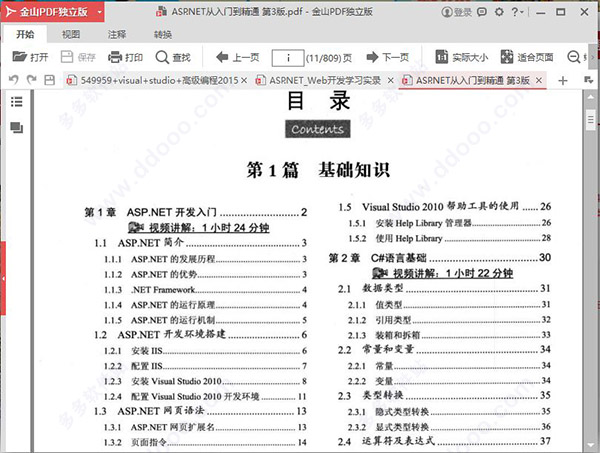
Task: Close the 549959+visual+studio document tab
Action: [x=244, y=80]
